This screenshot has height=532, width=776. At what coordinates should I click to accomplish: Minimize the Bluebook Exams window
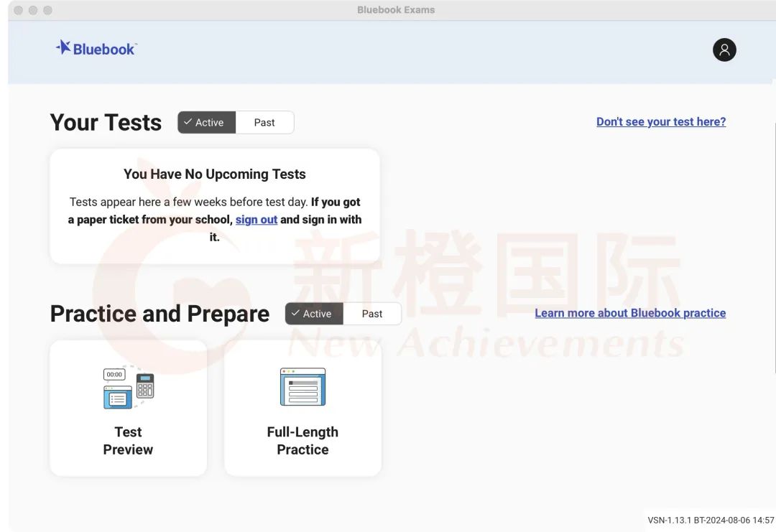point(33,10)
